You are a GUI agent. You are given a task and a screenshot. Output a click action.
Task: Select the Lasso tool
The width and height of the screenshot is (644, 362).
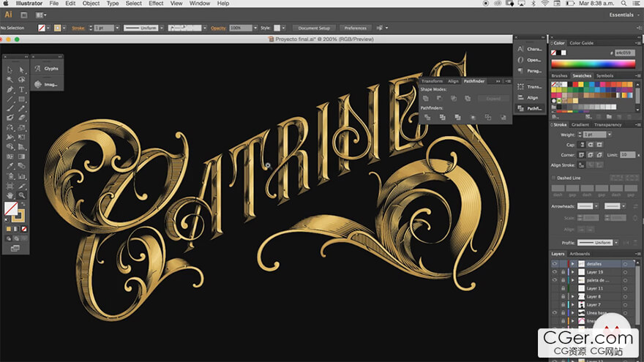coord(21,80)
